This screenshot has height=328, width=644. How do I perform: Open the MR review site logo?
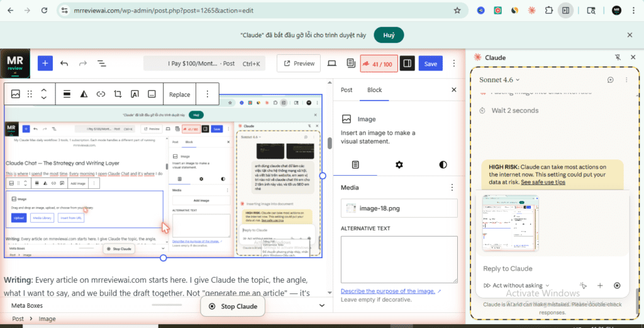point(15,64)
